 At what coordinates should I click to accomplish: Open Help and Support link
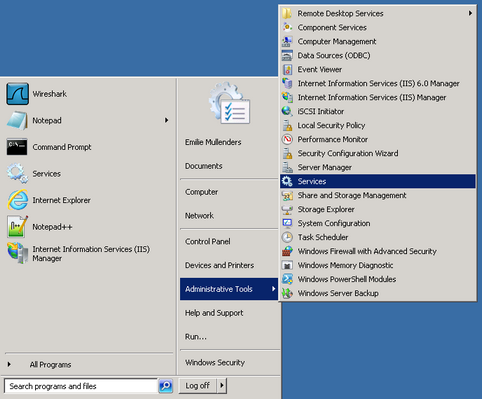click(214, 313)
